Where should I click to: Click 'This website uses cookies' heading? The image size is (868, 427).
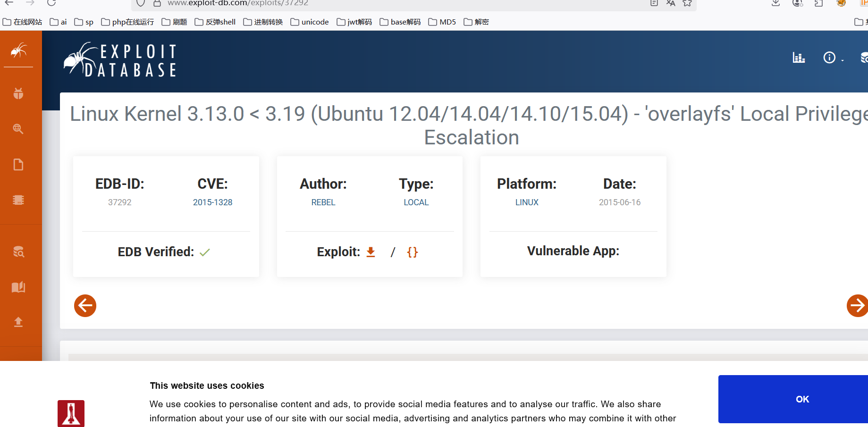207,385
